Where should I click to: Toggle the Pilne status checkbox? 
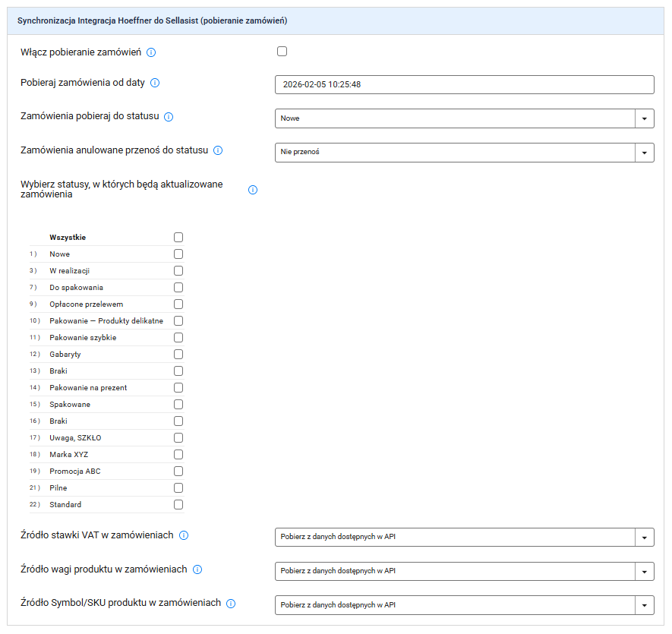pos(178,487)
